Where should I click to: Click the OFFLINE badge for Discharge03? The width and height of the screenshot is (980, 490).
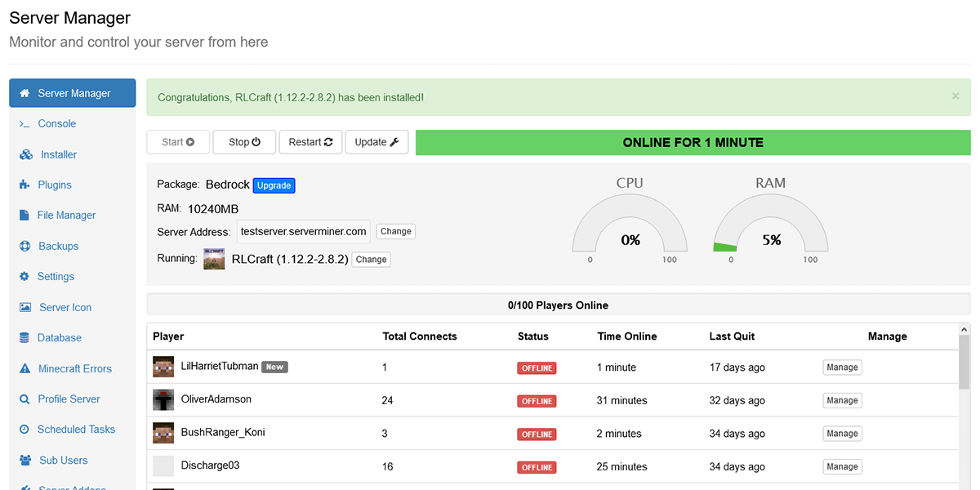click(537, 467)
